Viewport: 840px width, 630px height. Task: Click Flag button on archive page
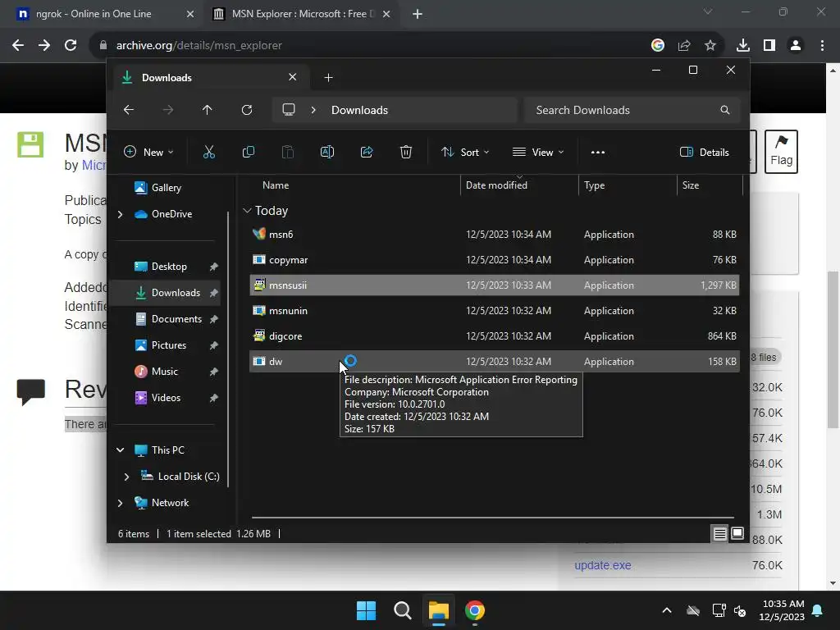[x=781, y=152]
